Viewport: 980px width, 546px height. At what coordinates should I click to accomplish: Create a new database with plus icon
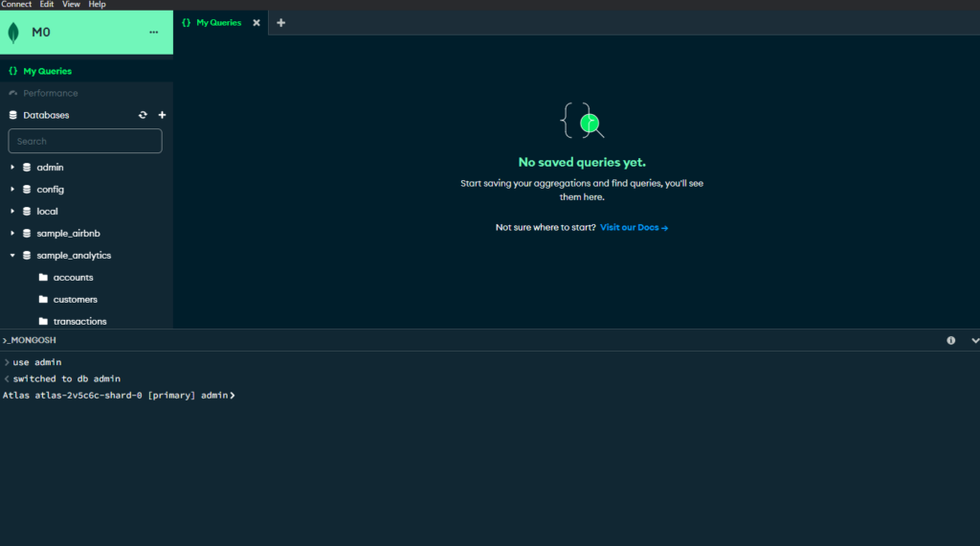pos(162,115)
